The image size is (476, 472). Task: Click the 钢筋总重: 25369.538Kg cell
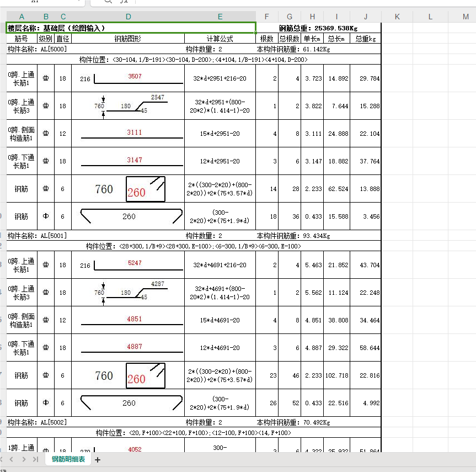coord(318,28)
